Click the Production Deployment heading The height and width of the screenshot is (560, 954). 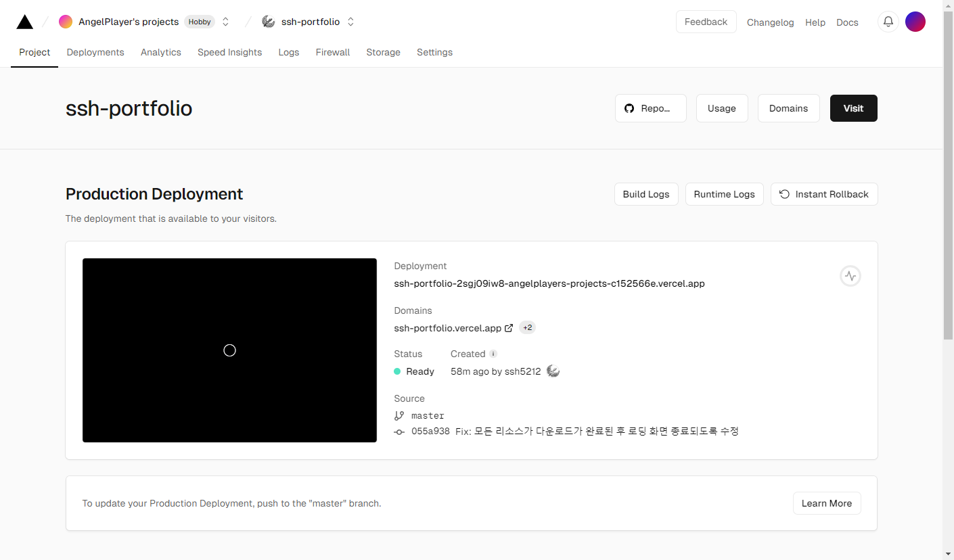[154, 194]
